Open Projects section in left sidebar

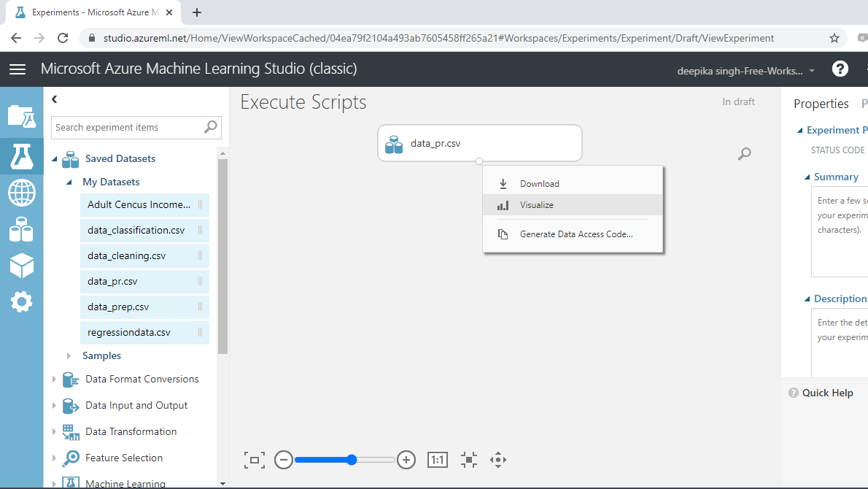pyautogui.click(x=22, y=117)
